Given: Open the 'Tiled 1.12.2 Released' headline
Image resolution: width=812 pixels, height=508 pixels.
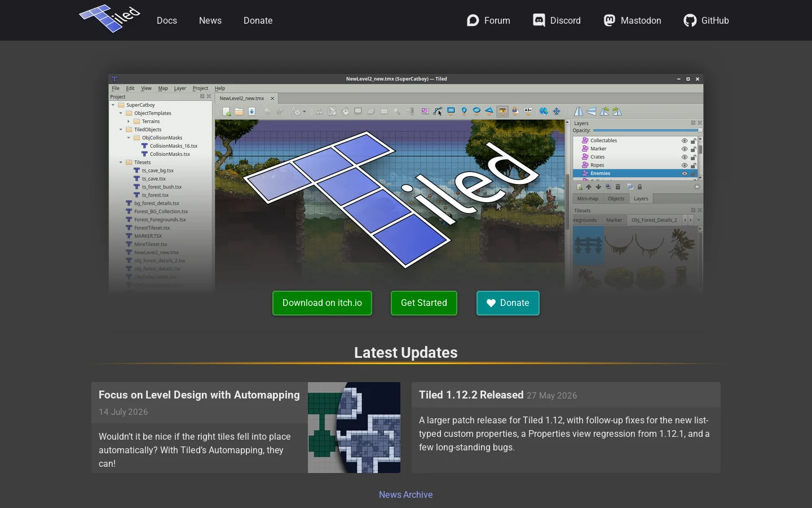Looking at the screenshot, I should pos(471,395).
